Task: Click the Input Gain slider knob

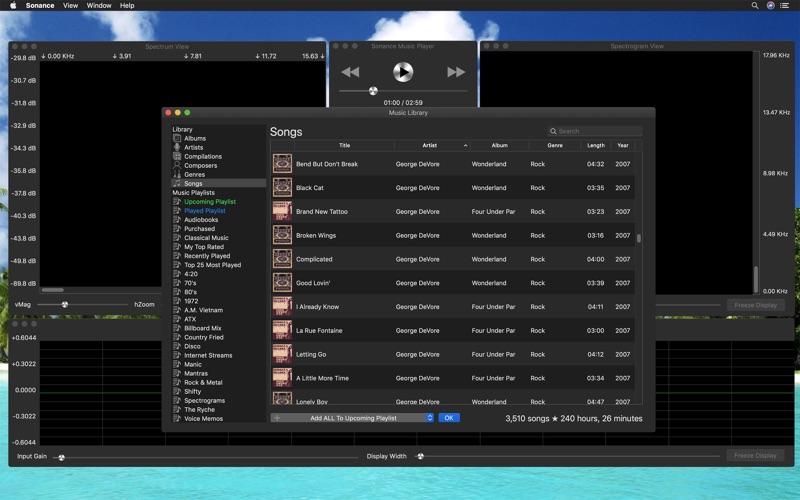Action: (x=61, y=457)
